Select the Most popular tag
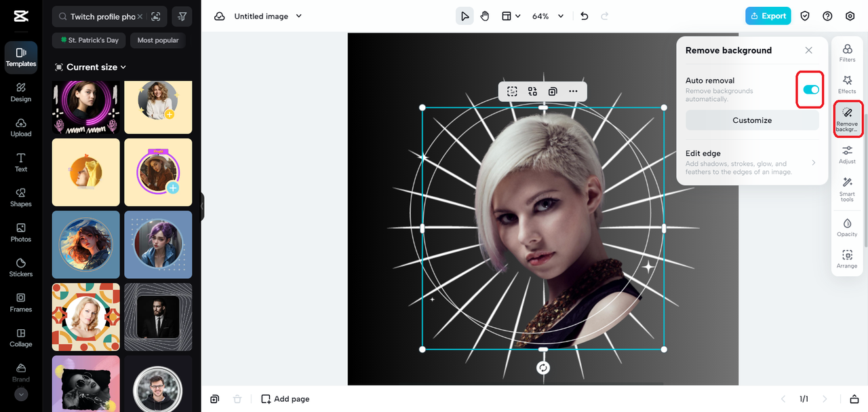Image resolution: width=868 pixels, height=412 pixels. point(158,40)
